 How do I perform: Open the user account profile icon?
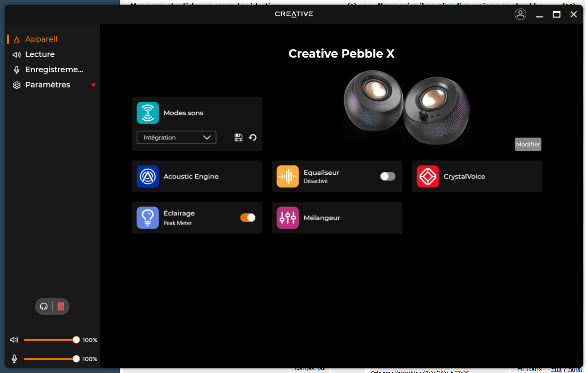520,14
